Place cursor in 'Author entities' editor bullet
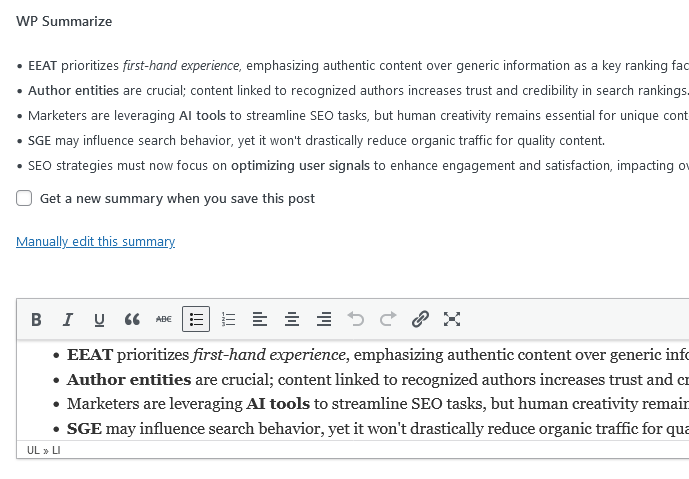This screenshot has width=689, height=479. pyautogui.click(x=378, y=380)
